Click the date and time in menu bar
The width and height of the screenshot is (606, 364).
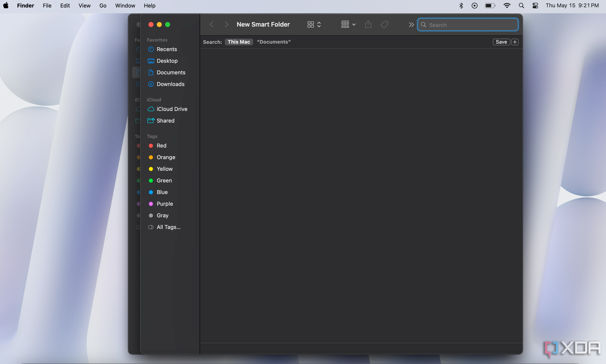pyautogui.click(x=572, y=5)
